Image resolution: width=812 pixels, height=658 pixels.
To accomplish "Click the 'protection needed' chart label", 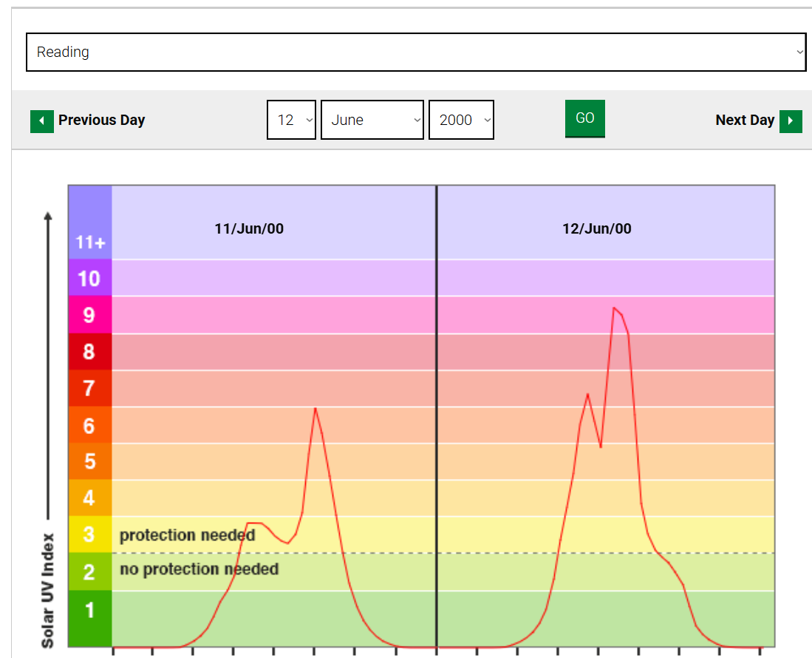I will click(188, 535).
